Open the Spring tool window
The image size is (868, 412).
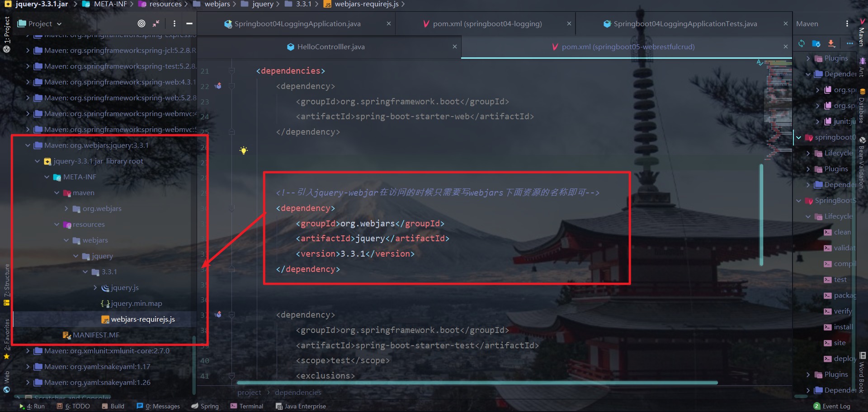point(205,406)
